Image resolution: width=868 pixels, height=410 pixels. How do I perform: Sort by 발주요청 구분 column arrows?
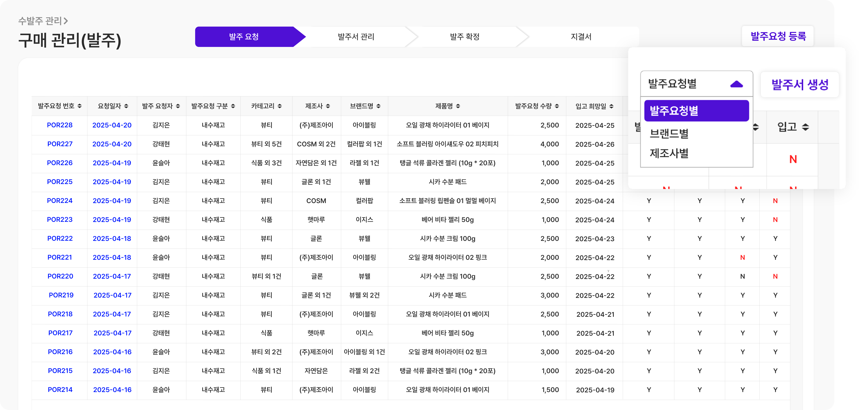233,106
